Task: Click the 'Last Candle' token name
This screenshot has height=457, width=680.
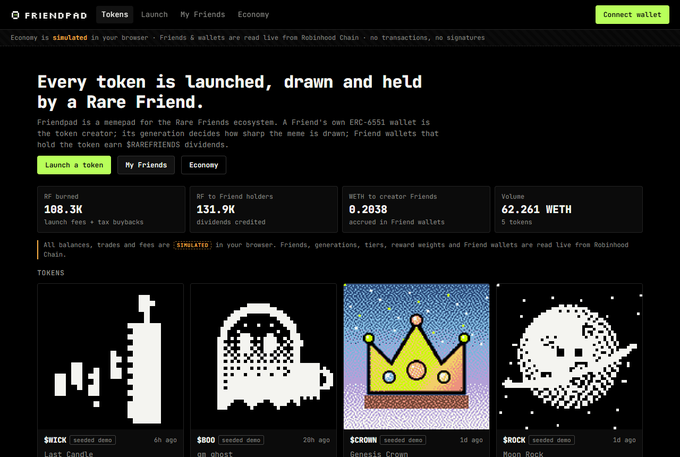Action: pyautogui.click(x=69, y=454)
